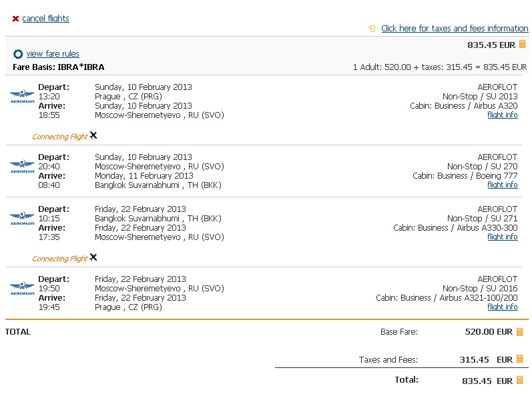This screenshot has height=394, width=532.
Task: Click the gear icon next to fare rules
Action: coord(18,54)
